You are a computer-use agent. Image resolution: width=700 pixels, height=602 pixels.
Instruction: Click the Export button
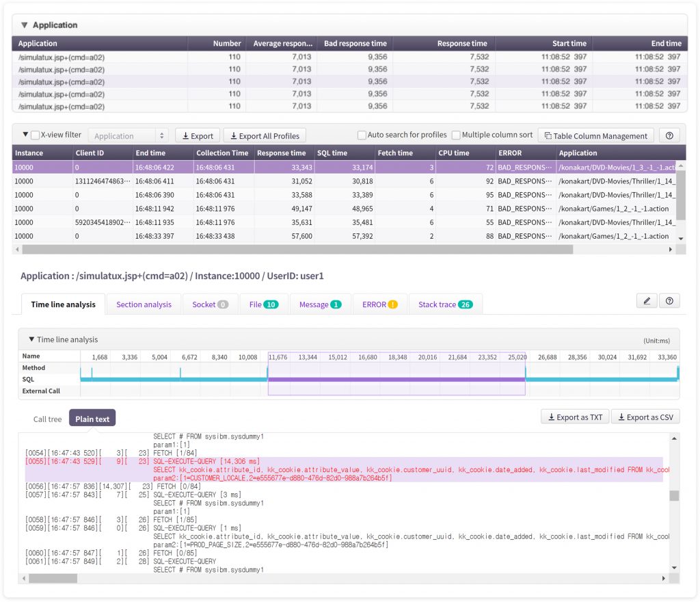(x=198, y=135)
